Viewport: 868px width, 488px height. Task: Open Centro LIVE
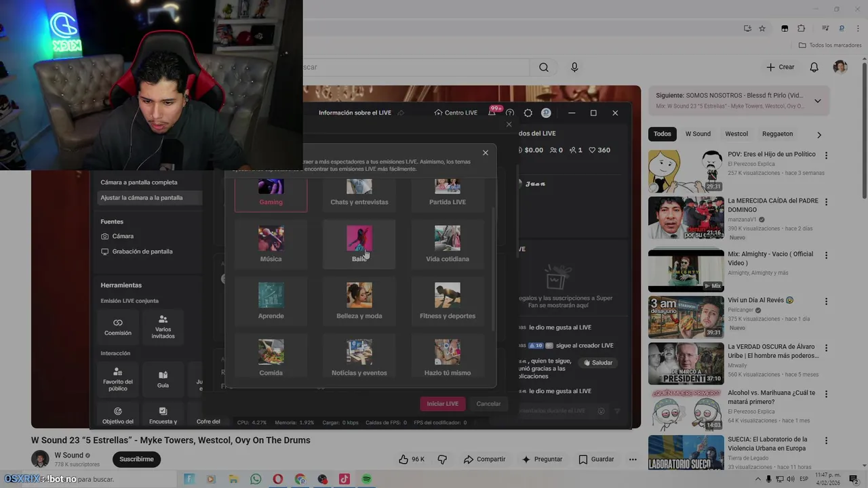pyautogui.click(x=456, y=113)
